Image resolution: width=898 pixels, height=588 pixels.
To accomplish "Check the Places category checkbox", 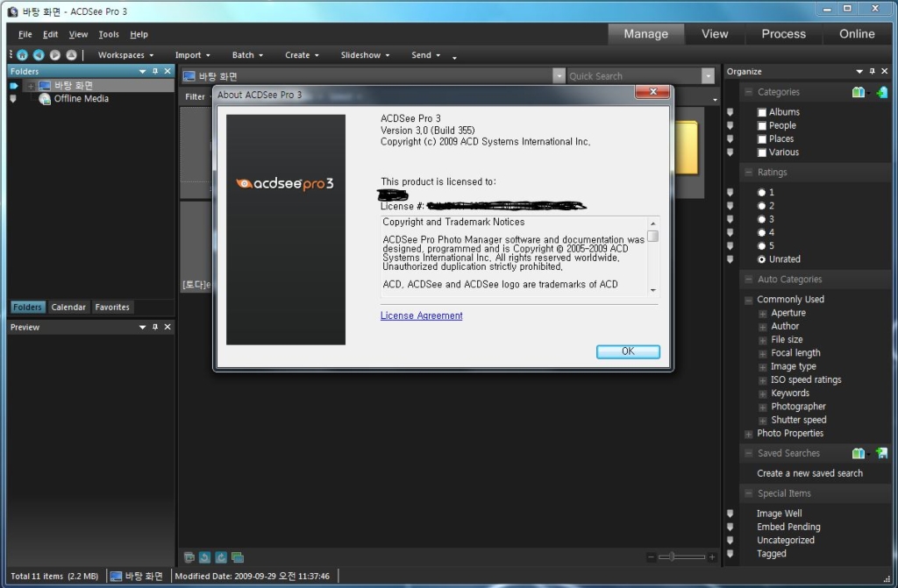I will [762, 139].
